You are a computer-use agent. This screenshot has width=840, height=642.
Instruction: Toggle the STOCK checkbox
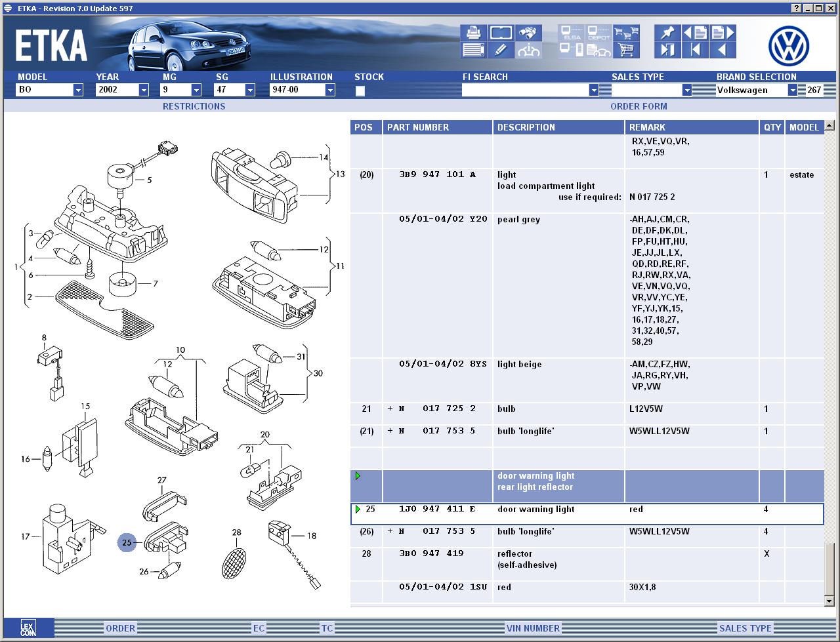point(360,91)
